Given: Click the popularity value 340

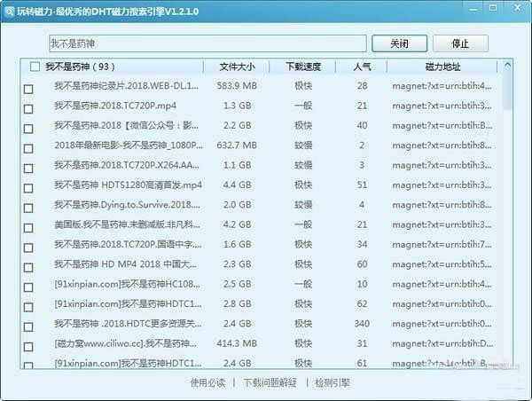Looking at the screenshot, I should [362, 324].
